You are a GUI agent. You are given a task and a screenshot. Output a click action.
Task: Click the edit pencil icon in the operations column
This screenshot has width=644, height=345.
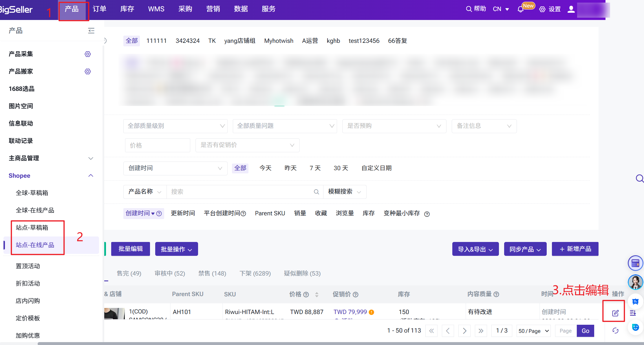point(615,313)
